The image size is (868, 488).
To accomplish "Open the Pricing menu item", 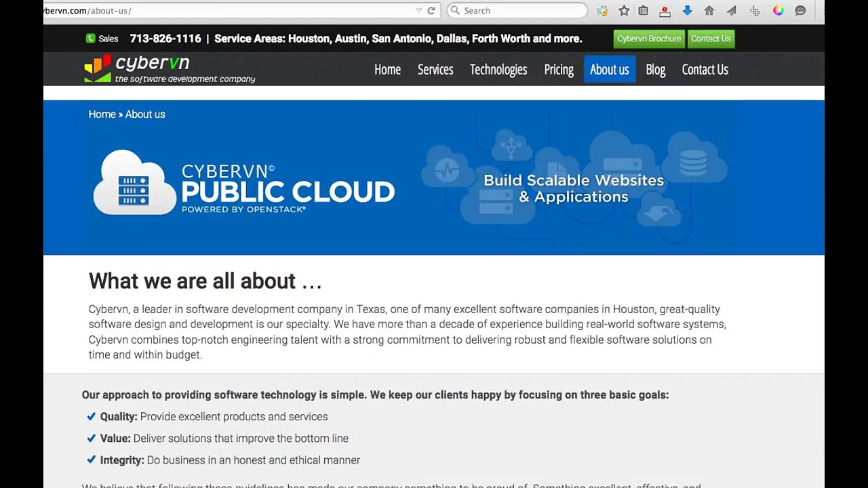I will tap(559, 69).
